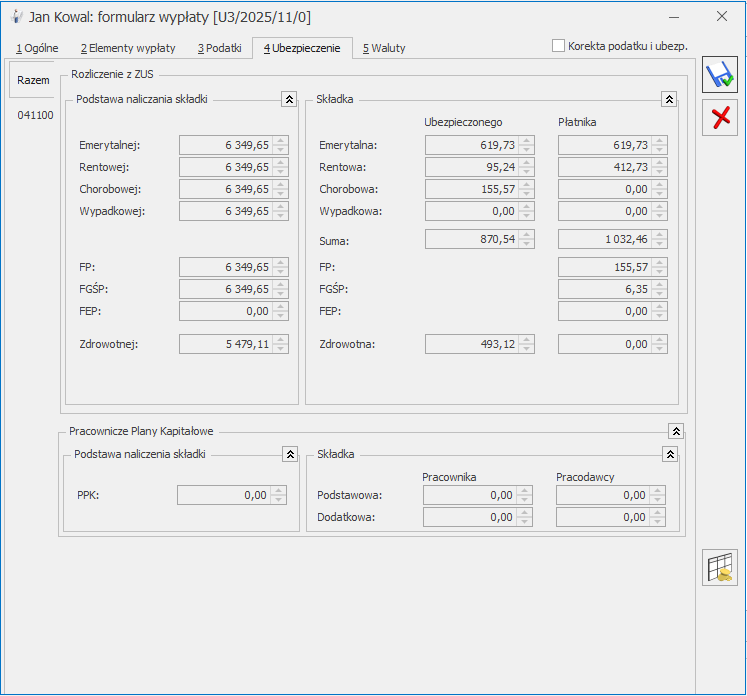Screen dimensions: 747x696
Task: Minimize the payout form window
Action: [x=675, y=17]
